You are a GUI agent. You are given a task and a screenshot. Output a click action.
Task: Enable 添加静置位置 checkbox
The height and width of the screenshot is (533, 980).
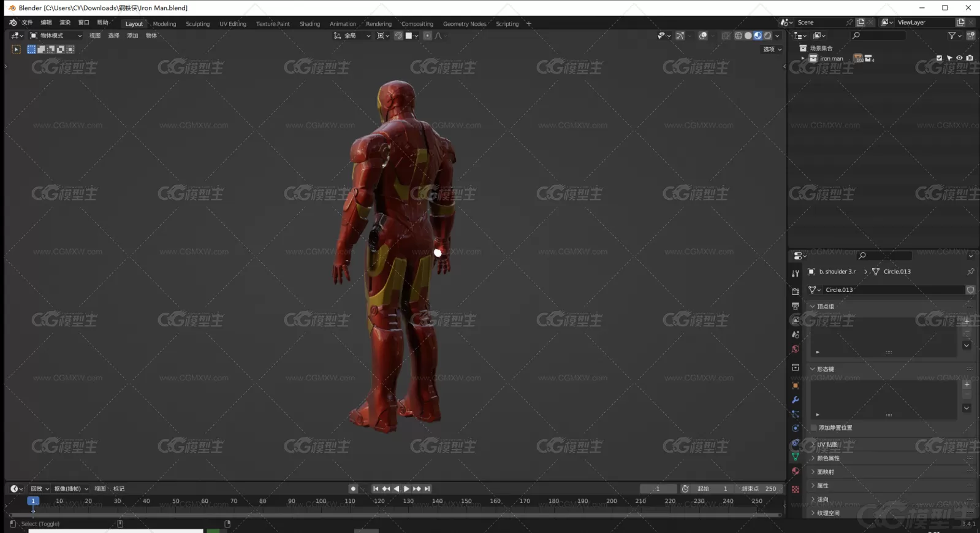(x=815, y=428)
